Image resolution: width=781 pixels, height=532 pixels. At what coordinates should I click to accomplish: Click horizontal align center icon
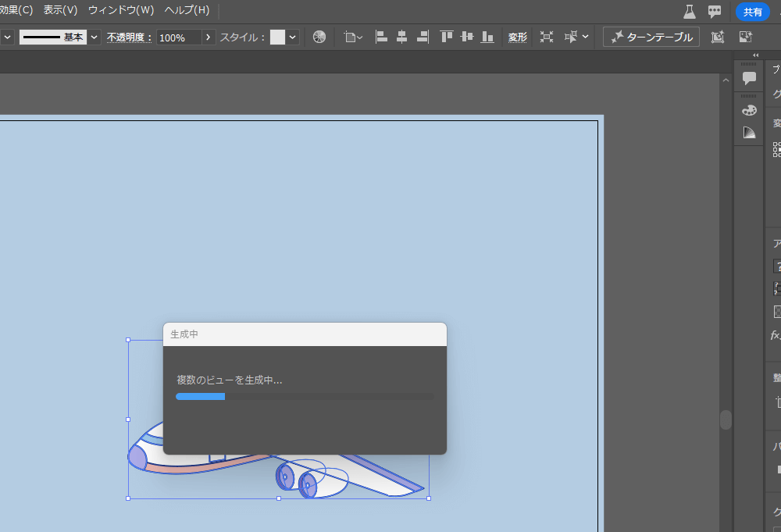point(401,37)
